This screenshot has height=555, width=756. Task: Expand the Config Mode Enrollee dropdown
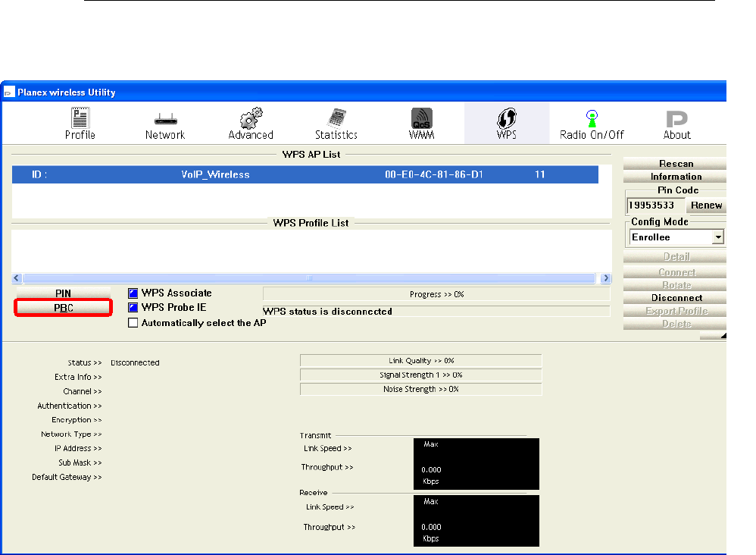tap(717, 237)
